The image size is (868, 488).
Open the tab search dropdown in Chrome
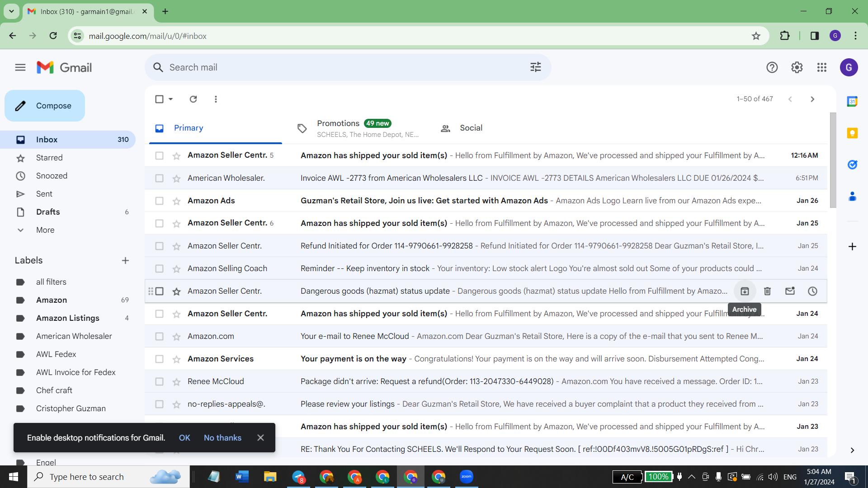coord(11,11)
